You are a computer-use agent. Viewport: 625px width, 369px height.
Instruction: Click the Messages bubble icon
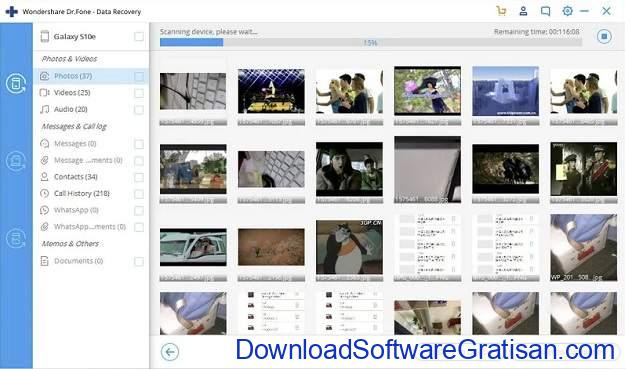45,143
